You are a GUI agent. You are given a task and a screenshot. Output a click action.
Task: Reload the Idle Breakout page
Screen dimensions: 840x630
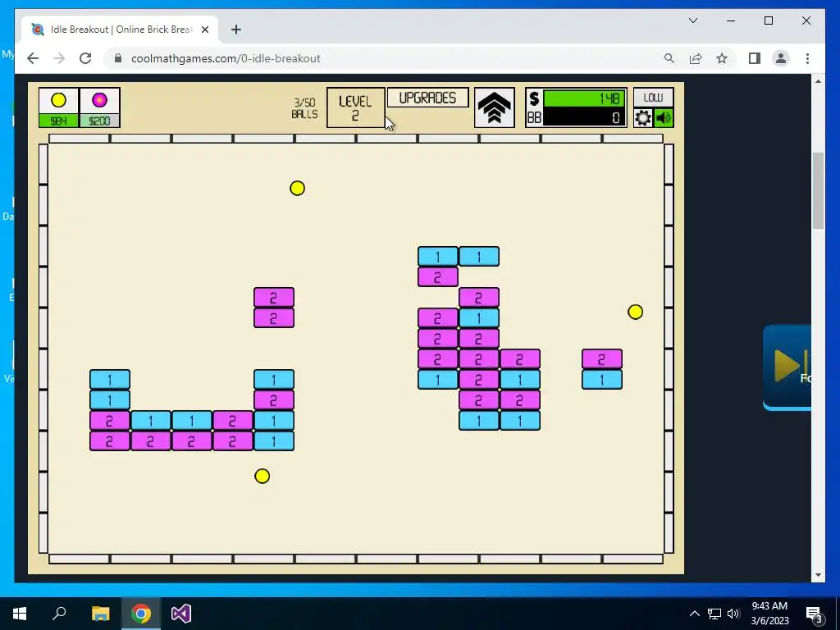tap(85, 58)
